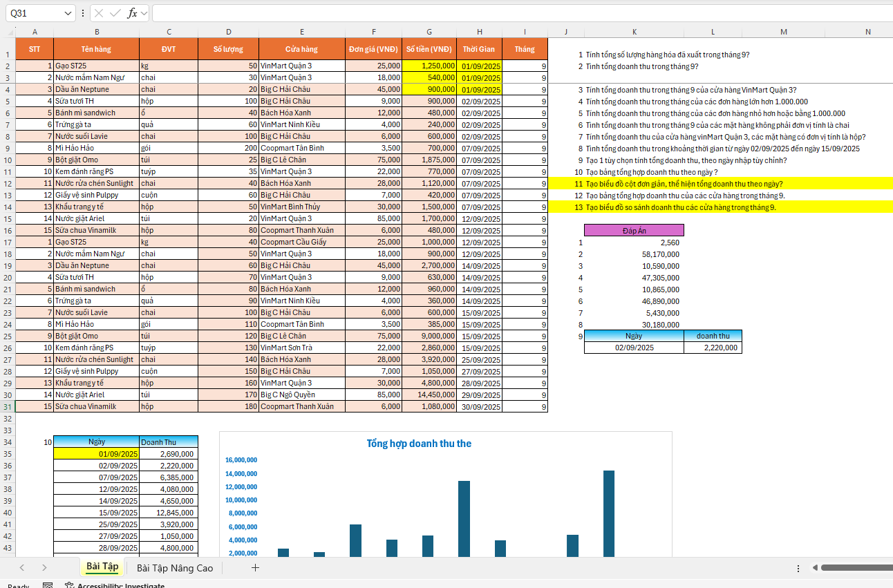The image size is (893, 588).
Task: Add a new sheet with the plus icon
Action: tap(255, 568)
